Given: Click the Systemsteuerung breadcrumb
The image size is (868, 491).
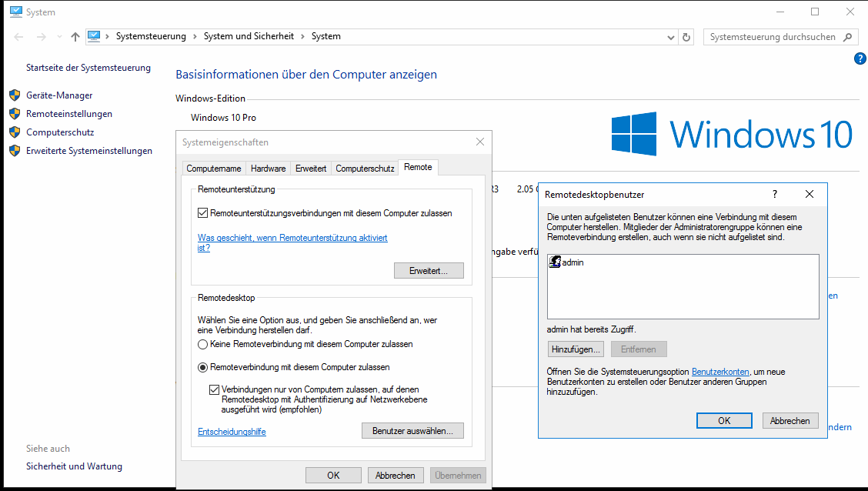Looking at the screenshot, I should coord(151,36).
